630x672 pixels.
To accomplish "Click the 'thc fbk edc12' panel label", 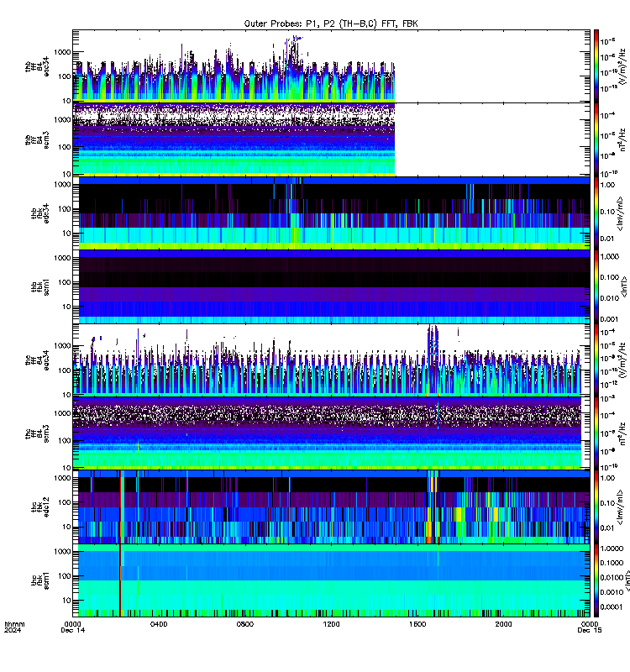I will coord(40,507).
